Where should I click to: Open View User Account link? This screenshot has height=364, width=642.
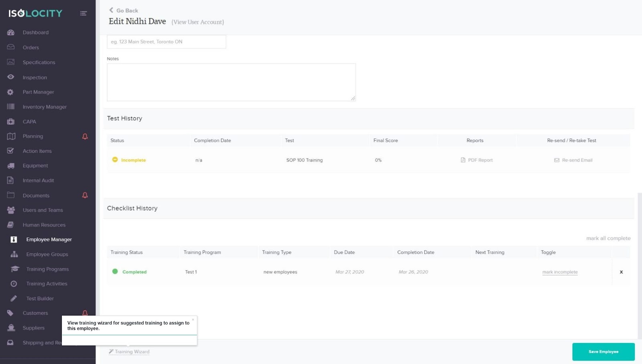tap(197, 22)
